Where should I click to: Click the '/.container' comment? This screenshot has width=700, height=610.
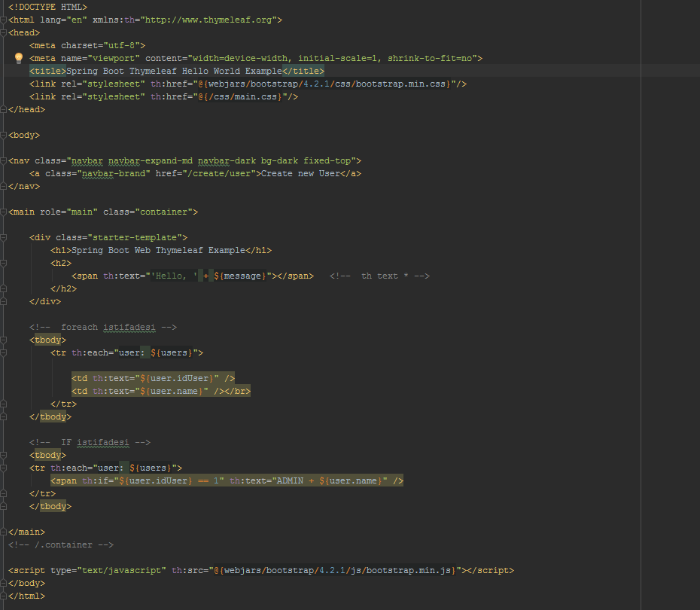[61, 544]
